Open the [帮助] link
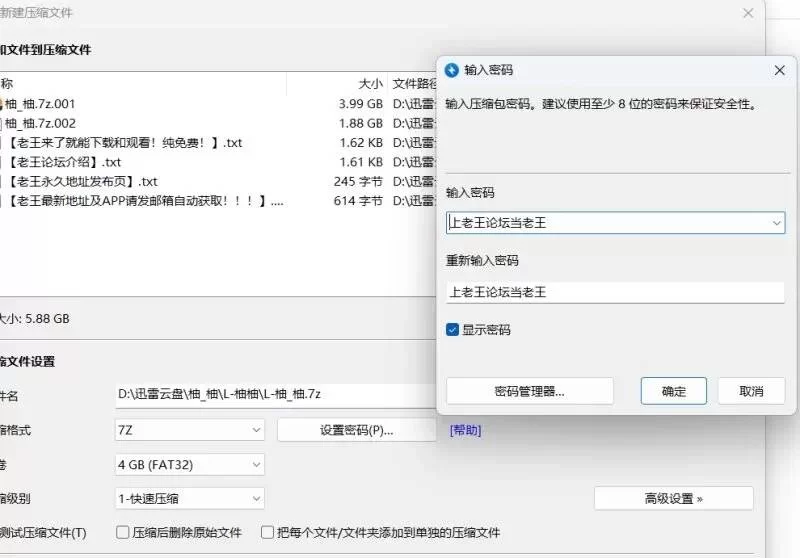800x558 pixels. tap(465, 430)
